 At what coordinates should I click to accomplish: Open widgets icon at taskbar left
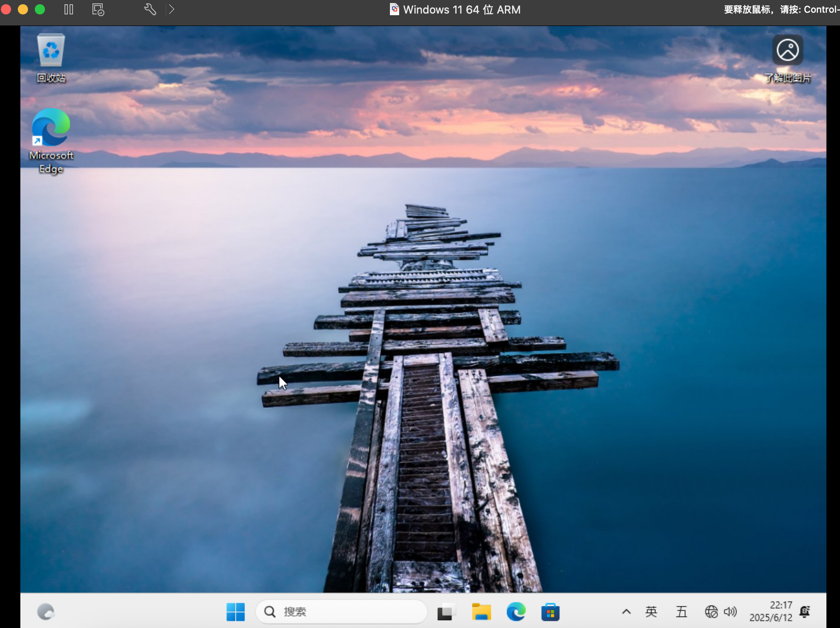coord(45,611)
